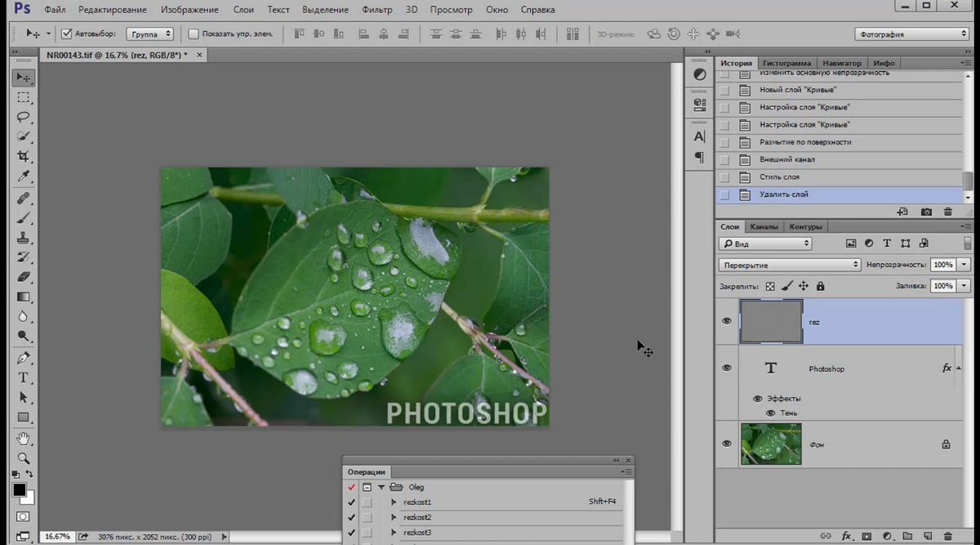Select the Hand tool
This screenshot has height=545, width=980.
coord(23,440)
